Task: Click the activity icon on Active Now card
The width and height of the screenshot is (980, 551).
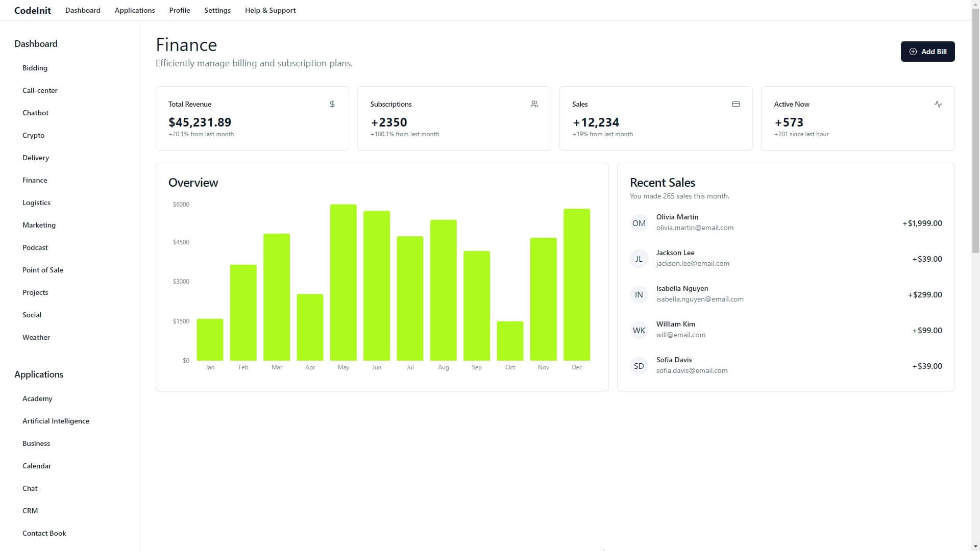Action: 938,104
